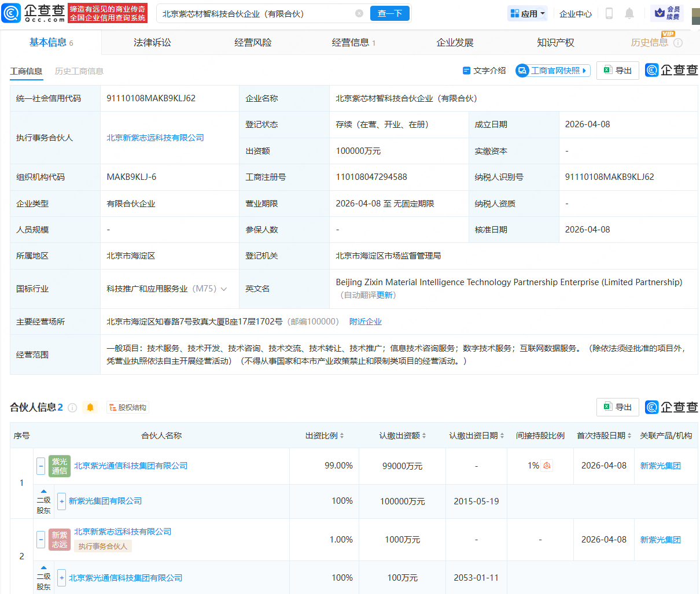Open the 附近企业 link
The width and height of the screenshot is (700, 594).
[x=365, y=322]
